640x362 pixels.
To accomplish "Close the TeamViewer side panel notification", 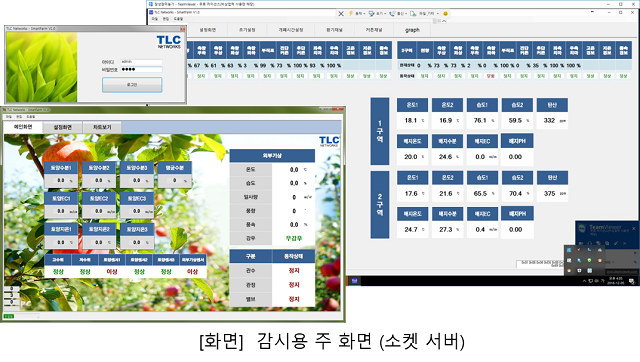I will point(633,229).
